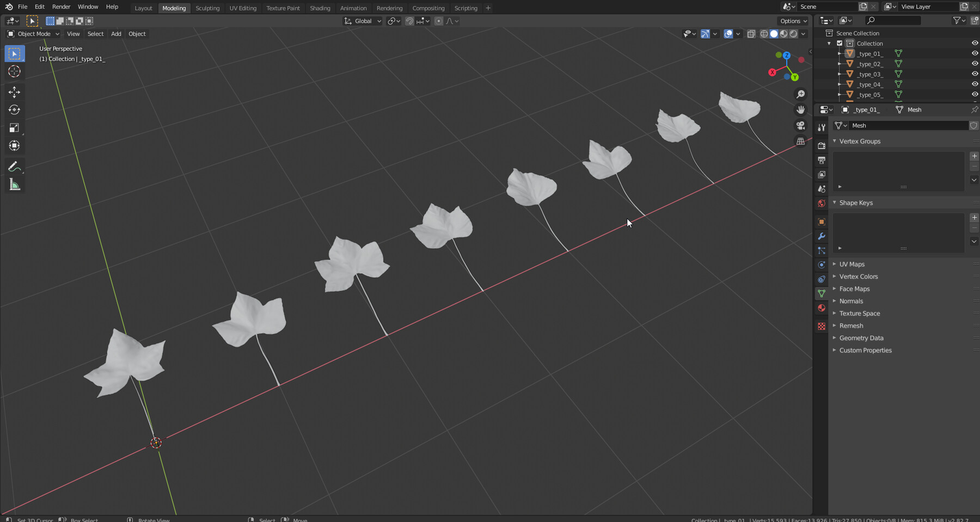Open the Modifier Properties tab (wrench icon)
The height and width of the screenshot is (522, 980).
822,236
